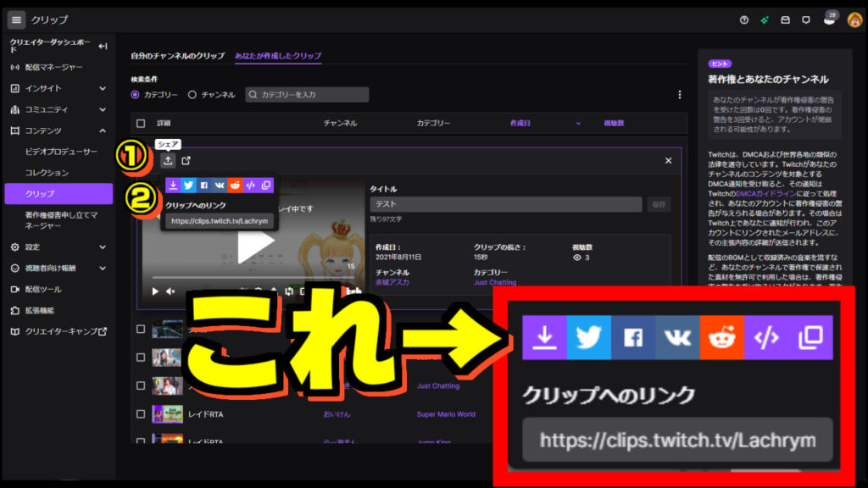Open the hamburger menu beside クリップ title
Image resolution: width=868 pixels, height=488 pixels.
16,20
